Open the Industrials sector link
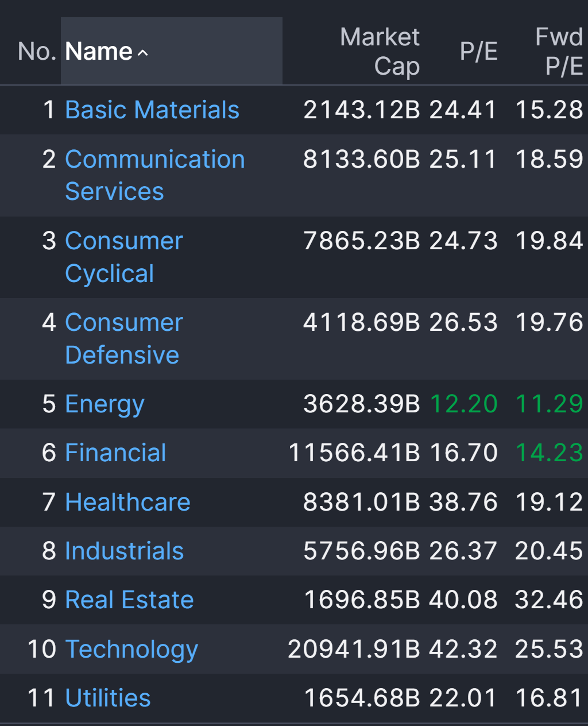 (x=124, y=551)
